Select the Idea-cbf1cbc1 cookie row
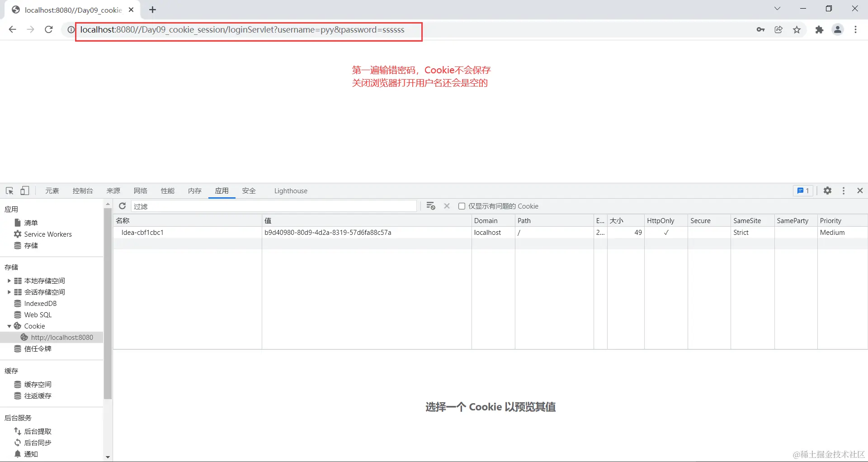The height and width of the screenshot is (462, 868). point(490,232)
